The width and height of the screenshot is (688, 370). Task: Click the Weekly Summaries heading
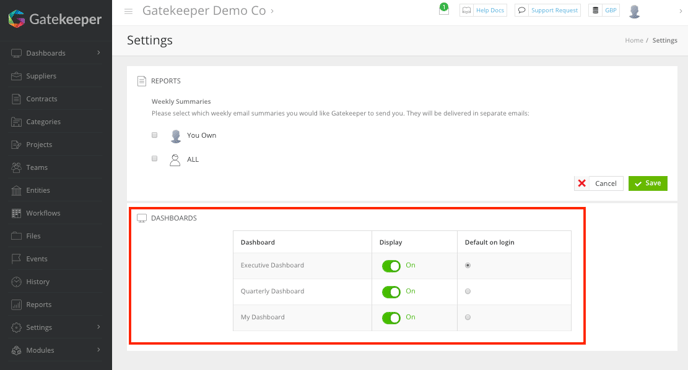[x=181, y=101]
